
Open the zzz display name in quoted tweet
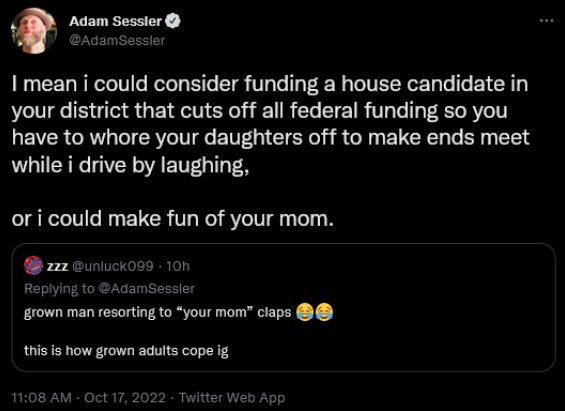click(57, 266)
